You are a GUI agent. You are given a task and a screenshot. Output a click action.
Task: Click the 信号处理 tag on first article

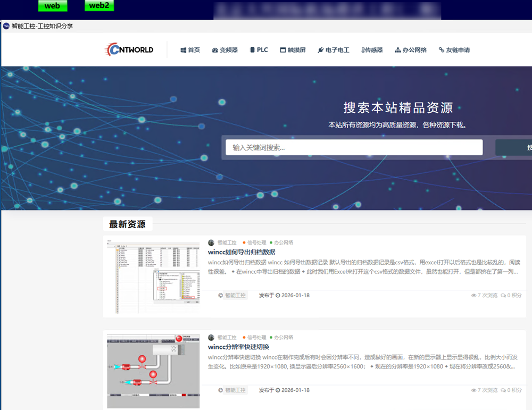tap(256, 242)
